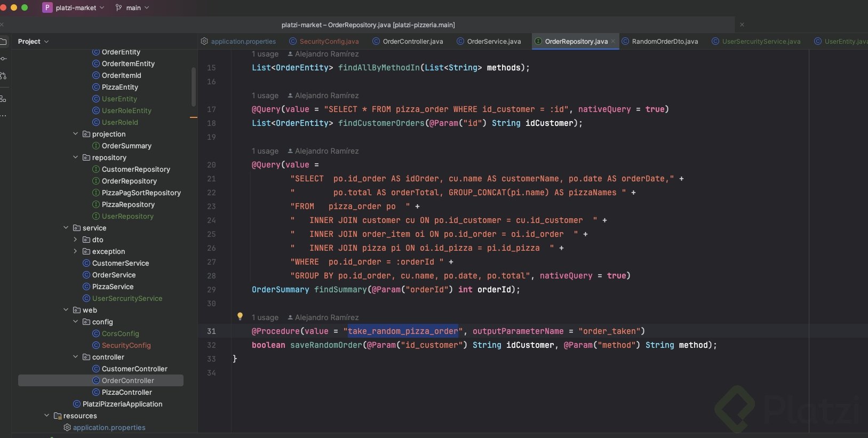Image resolution: width=868 pixels, height=438 pixels.
Task: Collapse the repository folder
Action: pos(75,157)
